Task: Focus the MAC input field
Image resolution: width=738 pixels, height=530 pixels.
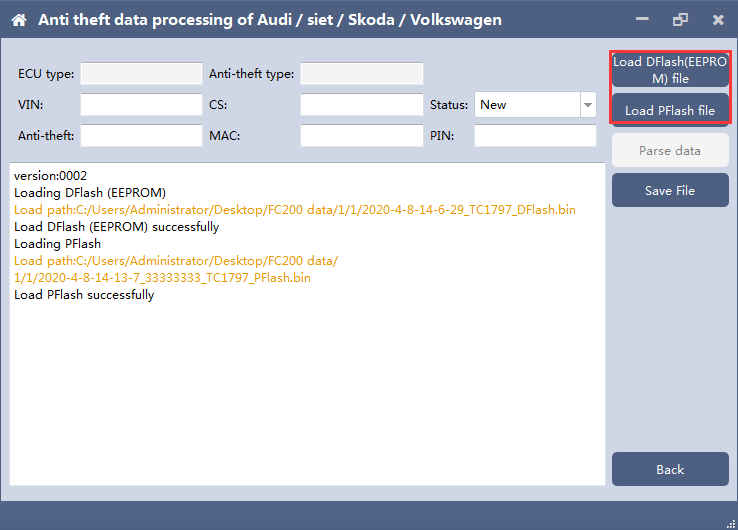Action: click(362, 136)
